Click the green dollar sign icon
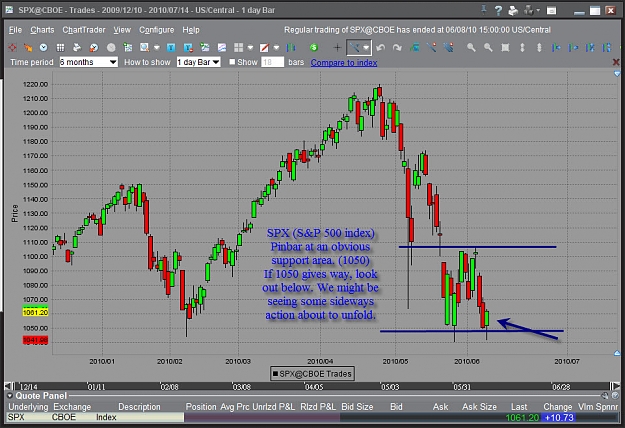Viewport: 625px width, 428px height. click(314, 48)
